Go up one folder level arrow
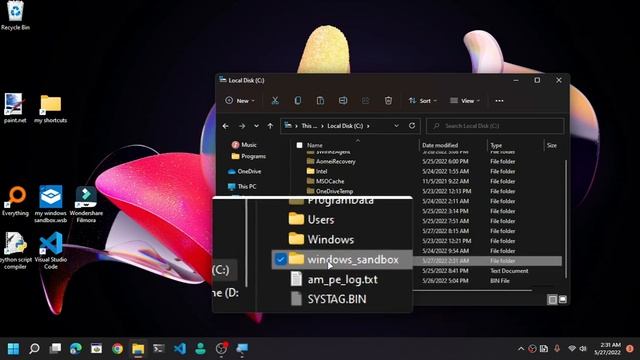640x360 pixels. tap(270, 126)
